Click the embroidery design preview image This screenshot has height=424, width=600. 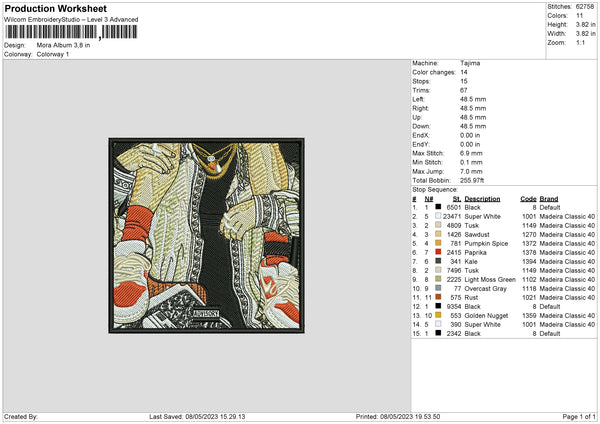pyautogui.click(x=207, y=236)
